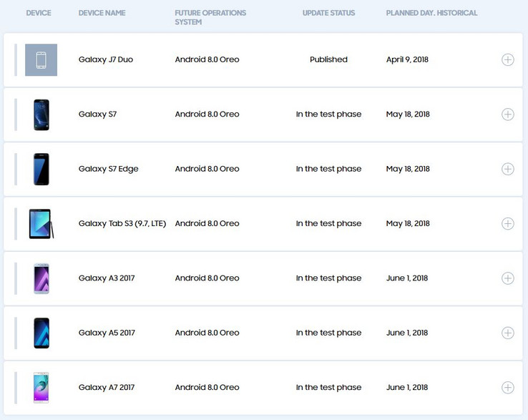Click plus icon for Galaxy Tab S3

click(507, 224)
